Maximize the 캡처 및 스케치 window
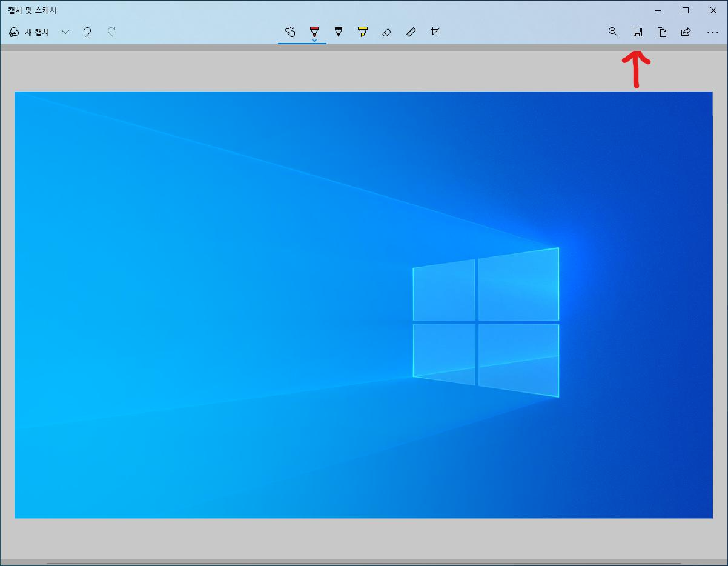This screenshot has height=566, width=728. 686,10
